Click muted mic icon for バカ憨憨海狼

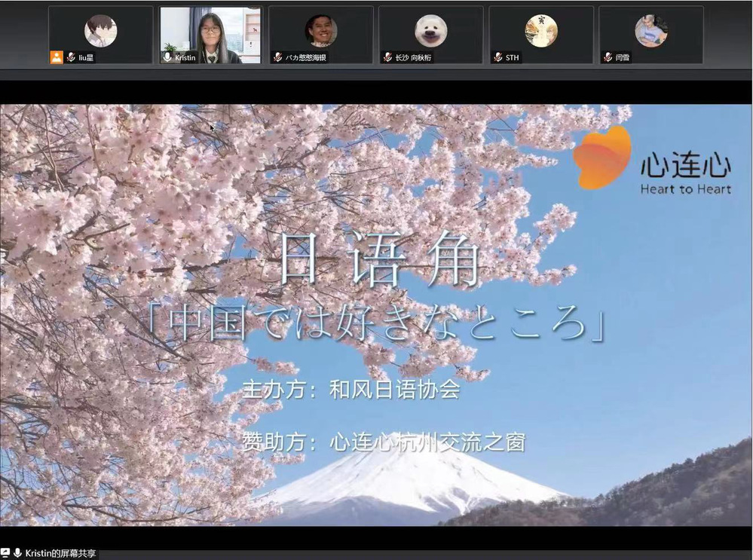click(278, 57)
